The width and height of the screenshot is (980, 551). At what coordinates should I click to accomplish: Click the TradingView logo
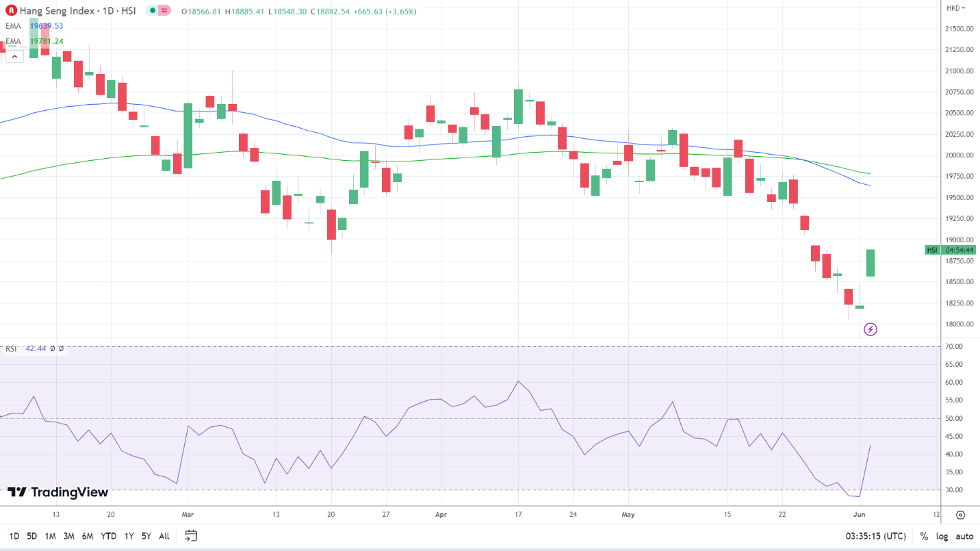[58, 492]
